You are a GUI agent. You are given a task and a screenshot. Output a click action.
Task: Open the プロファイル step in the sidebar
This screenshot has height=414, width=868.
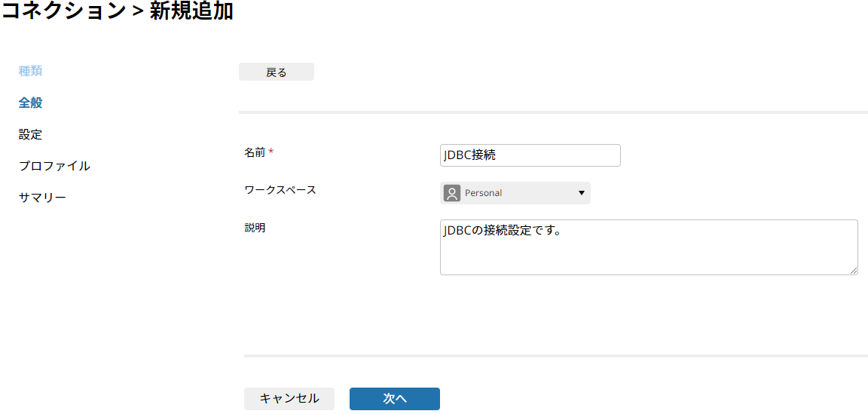tap(54, 166)
